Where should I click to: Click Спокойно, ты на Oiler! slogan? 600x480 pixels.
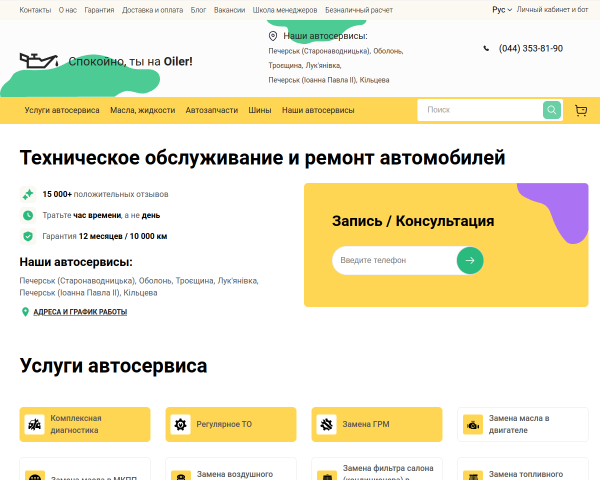pyautogui.click(x=130, y=61)
